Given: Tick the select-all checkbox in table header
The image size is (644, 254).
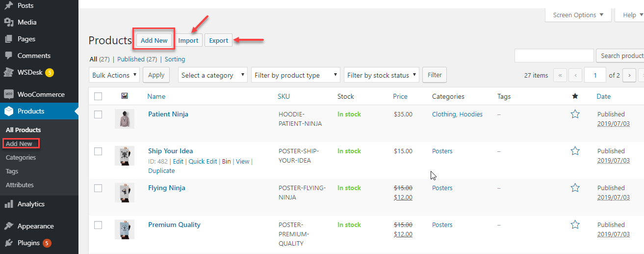Looking at the screenshot, I should pos(98,96).
